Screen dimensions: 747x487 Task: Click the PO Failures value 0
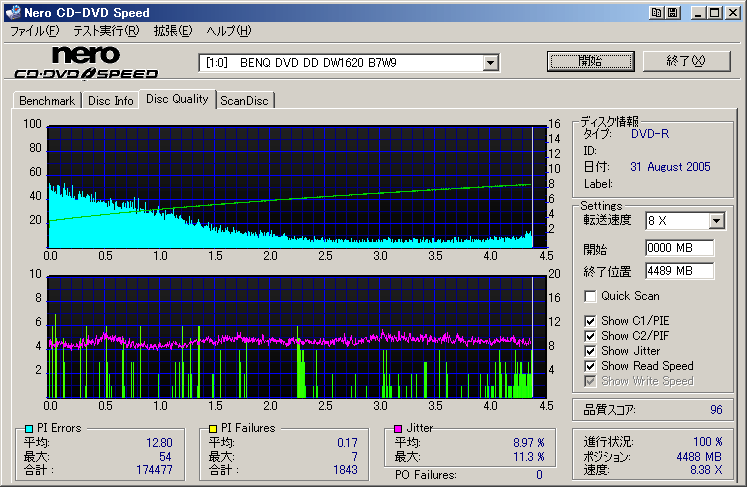point(539,475)
